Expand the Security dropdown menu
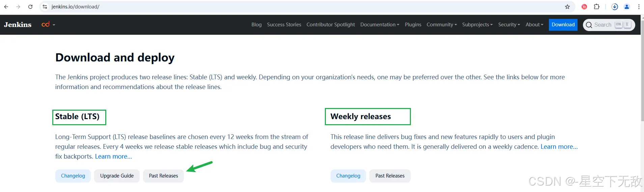The width and height of the screenshot is (644, 192). click(509, 25)
